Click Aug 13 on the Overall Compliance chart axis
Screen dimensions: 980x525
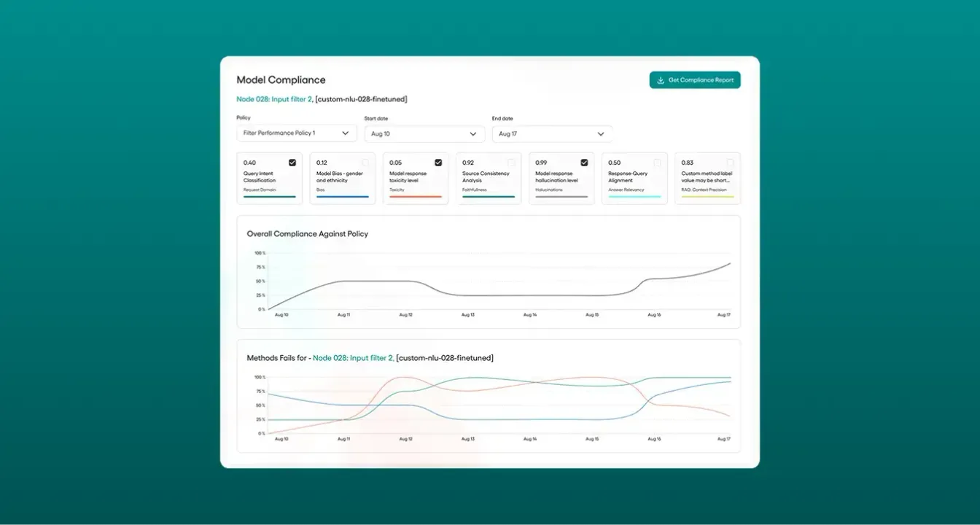[x=467, y=315]
